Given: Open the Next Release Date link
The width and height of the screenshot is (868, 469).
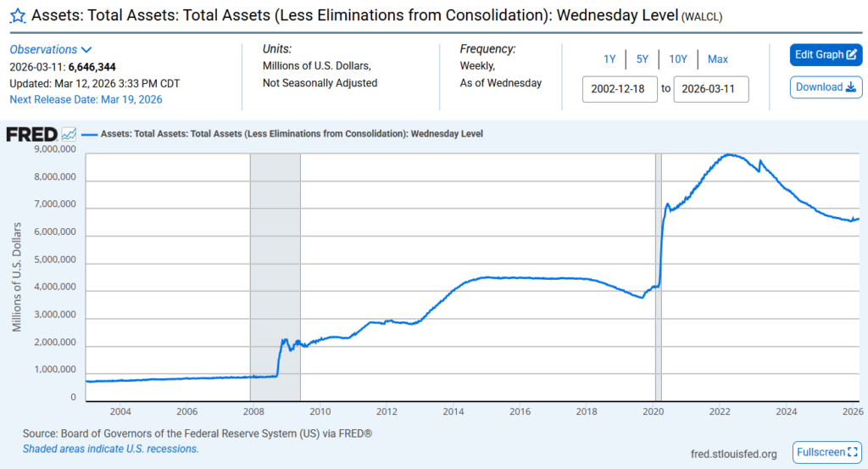Looking at the screenshot, I should click(x=86, y=99).
